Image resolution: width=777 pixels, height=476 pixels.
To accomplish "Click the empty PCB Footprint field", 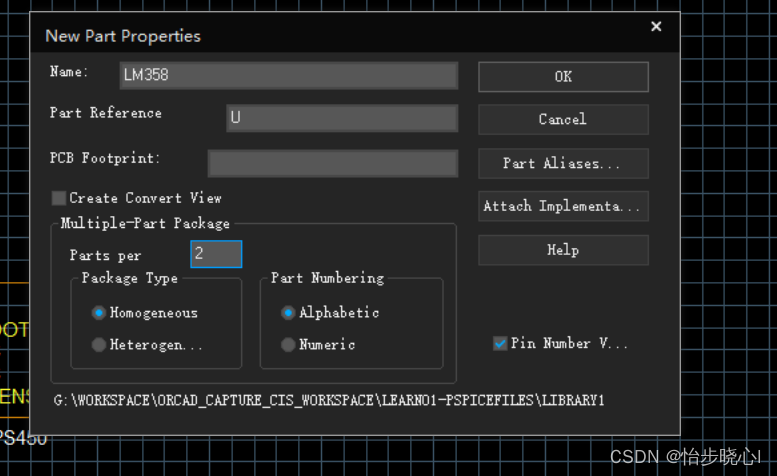I will click(332, 163).
